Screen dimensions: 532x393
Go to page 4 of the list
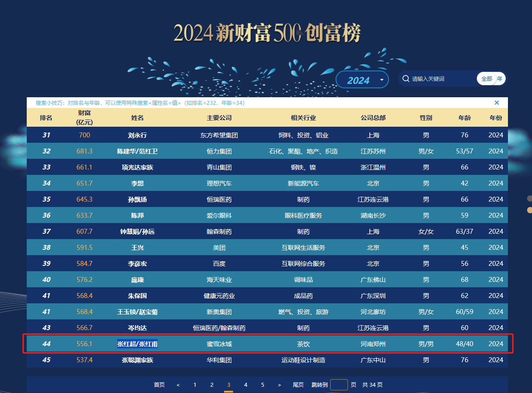coord(246,385)
